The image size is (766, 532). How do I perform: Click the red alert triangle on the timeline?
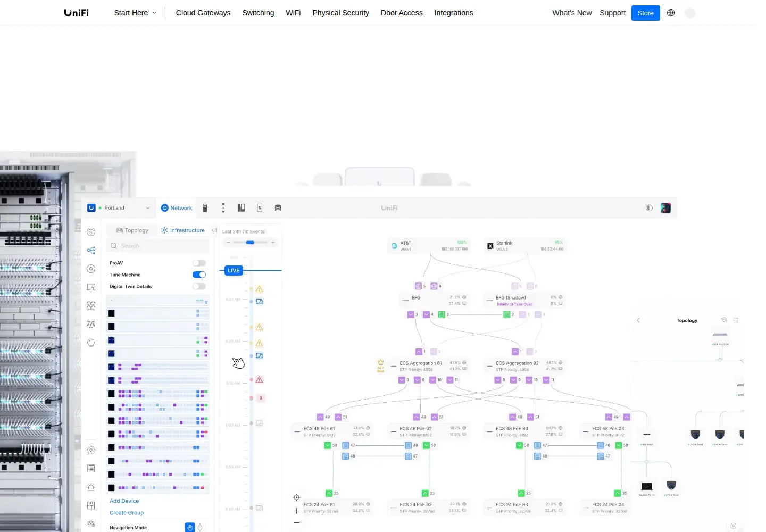point(260,380)
